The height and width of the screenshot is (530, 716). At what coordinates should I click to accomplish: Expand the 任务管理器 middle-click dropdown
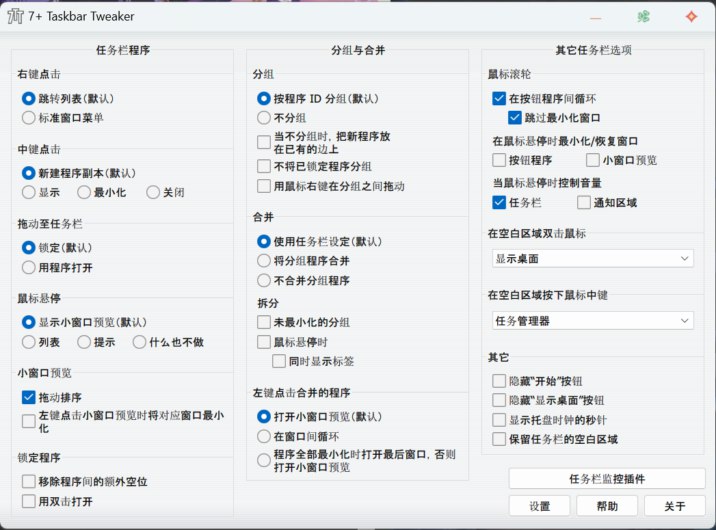592,321
